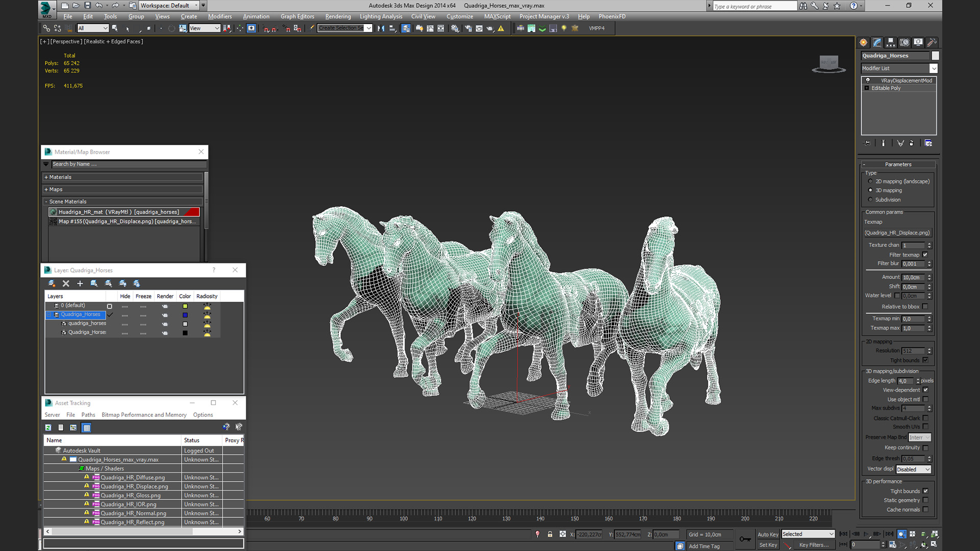Click the Quadriga_Horses object color swatch
Image resolution: width=980 pixels, height=551 pixels.
(935, 56)
